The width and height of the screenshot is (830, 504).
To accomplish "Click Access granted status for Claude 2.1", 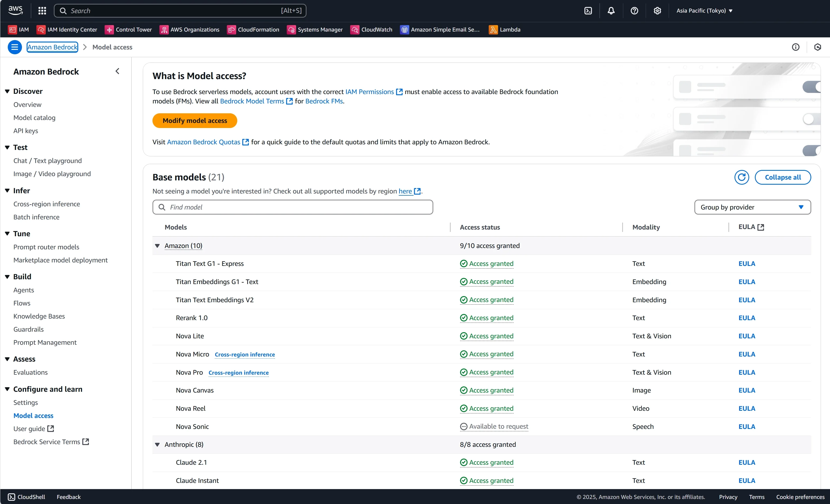I will point(487,463).
